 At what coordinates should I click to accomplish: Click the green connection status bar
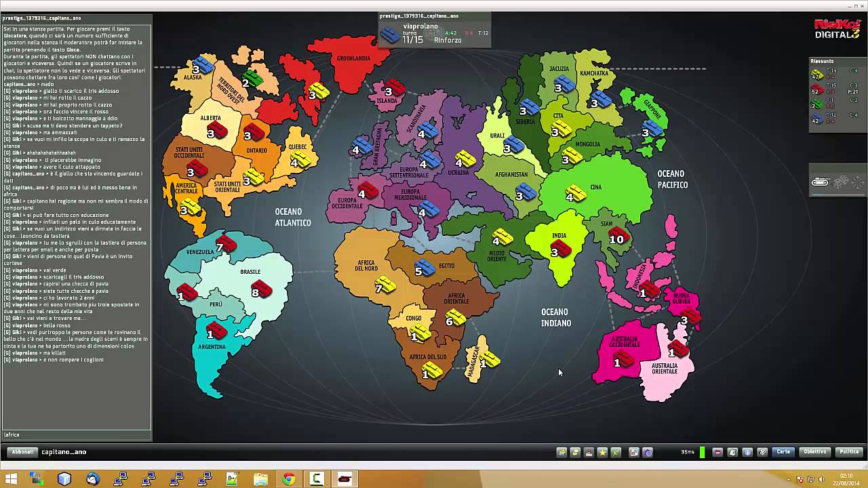point(702,452)
